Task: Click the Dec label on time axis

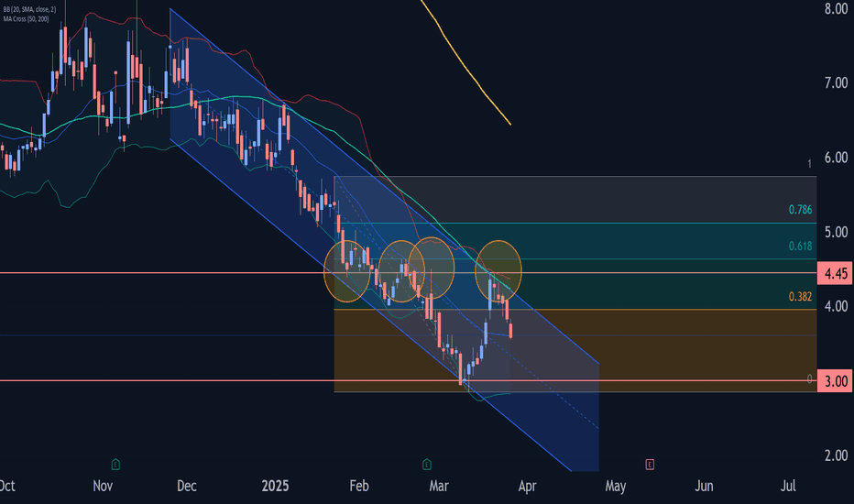Action: point(186,486)
